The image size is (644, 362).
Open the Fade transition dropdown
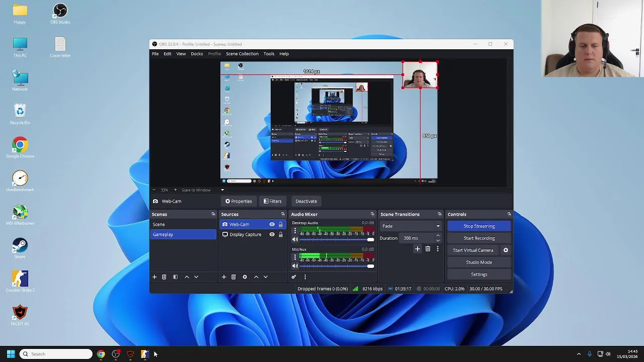[411, 226]
